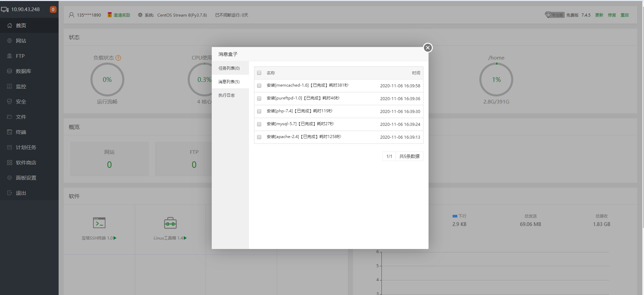This screenshot has width=644, height=295.
Task: Open the 首页 menu item
Action: (29, 25)
